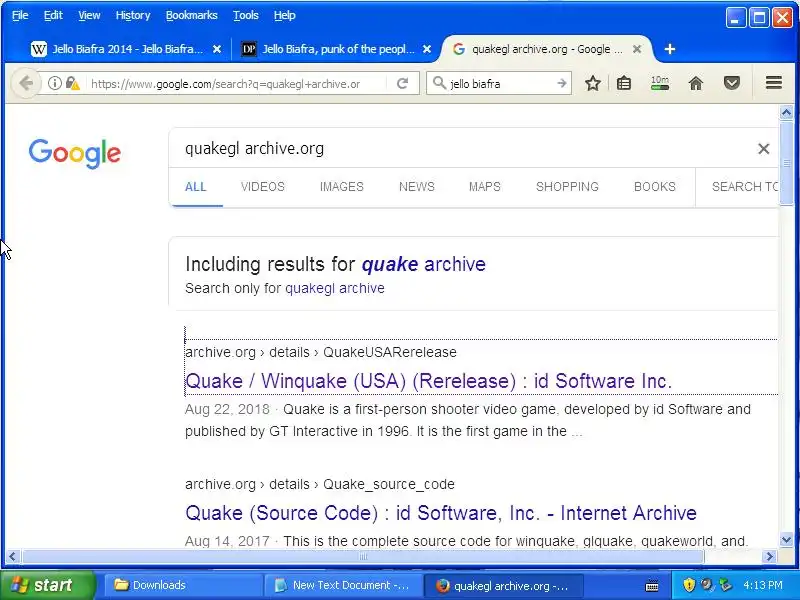The height and width of the screenshot is (600, 800).
Task: Click the second system tray icon beside the shield
Action: point(707,584)
